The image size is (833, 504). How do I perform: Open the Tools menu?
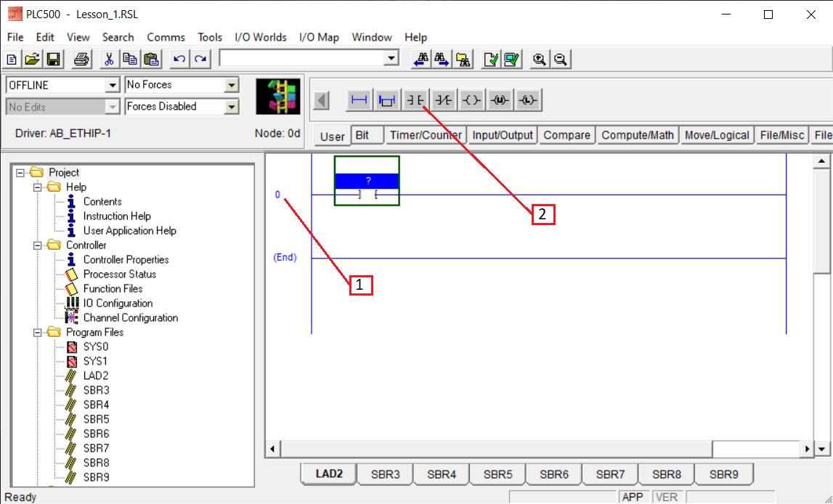(x=210, y=37)
